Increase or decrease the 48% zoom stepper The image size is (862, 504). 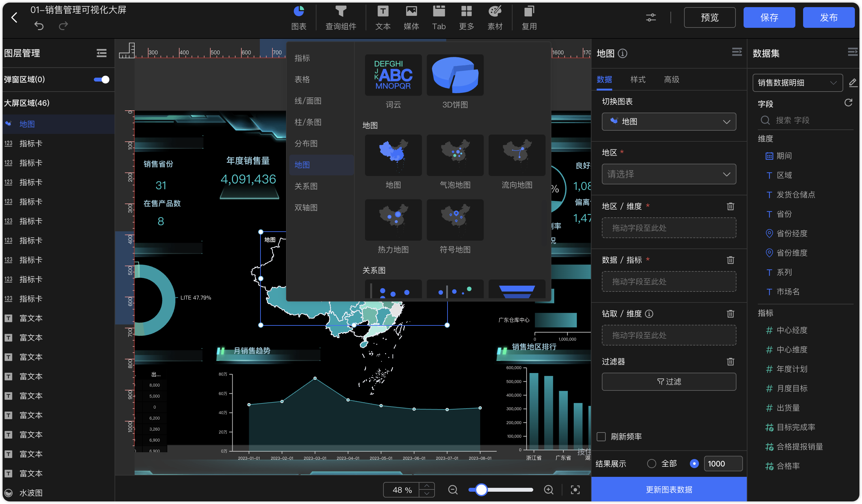coord(426,490)
